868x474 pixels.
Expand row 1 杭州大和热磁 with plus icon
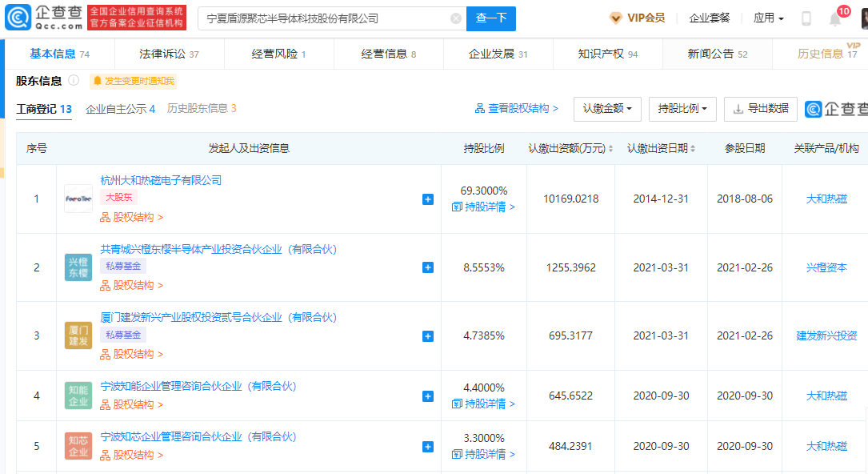pos(428,199)
